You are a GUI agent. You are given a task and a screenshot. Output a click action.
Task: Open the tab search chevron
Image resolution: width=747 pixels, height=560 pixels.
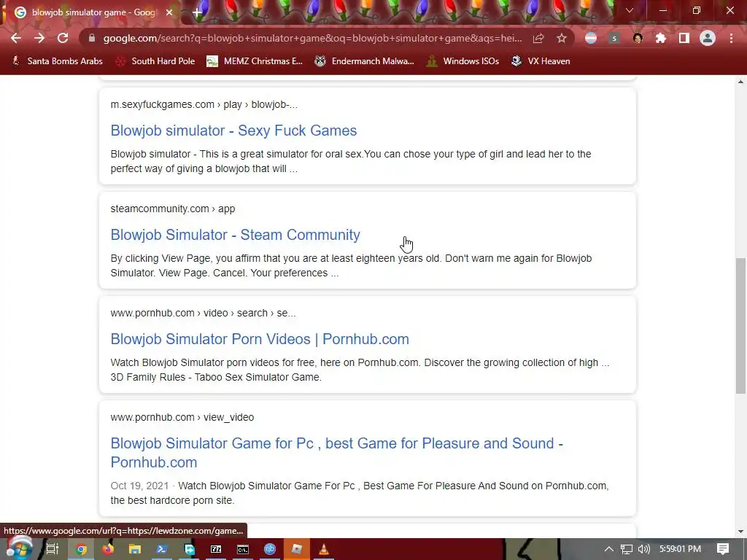coord(630,10)
